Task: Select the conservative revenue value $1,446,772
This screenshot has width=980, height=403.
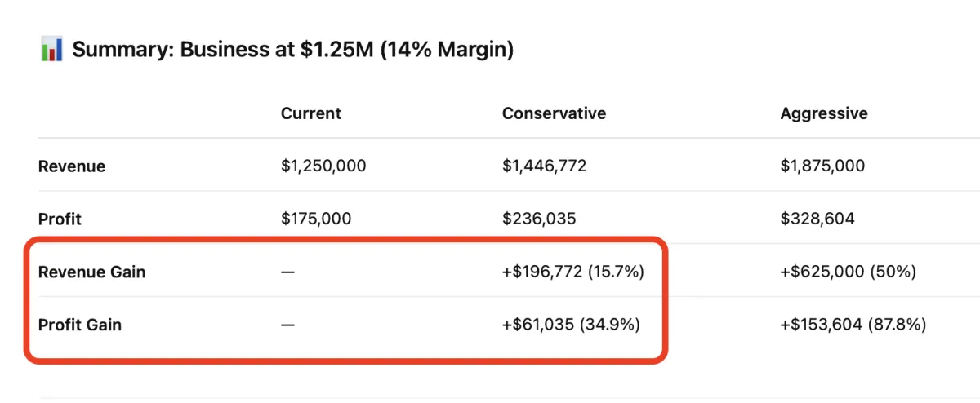Action: (x=544, y=166)
